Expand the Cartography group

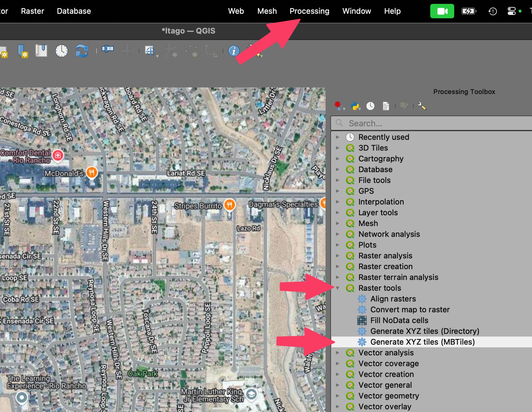[x=338, y=159]
